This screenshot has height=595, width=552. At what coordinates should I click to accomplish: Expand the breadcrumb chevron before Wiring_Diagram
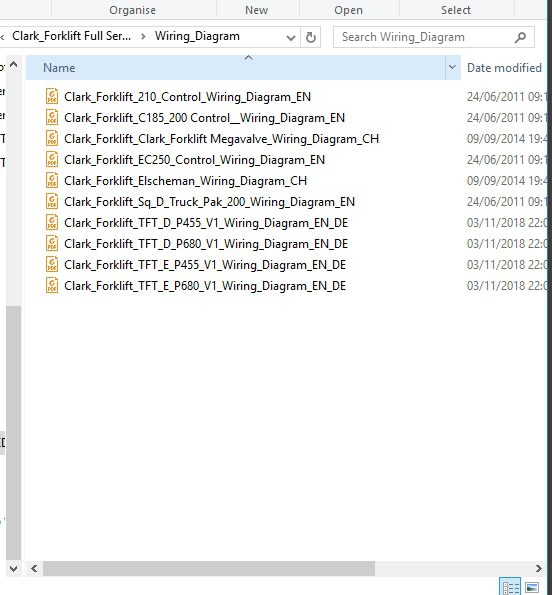tap(143, 37)
